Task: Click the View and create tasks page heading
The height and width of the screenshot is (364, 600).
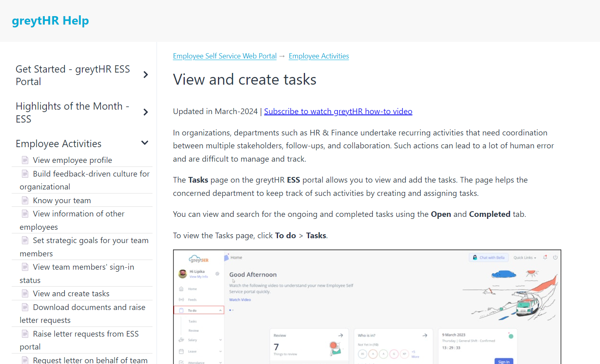Action: [245, 79]
